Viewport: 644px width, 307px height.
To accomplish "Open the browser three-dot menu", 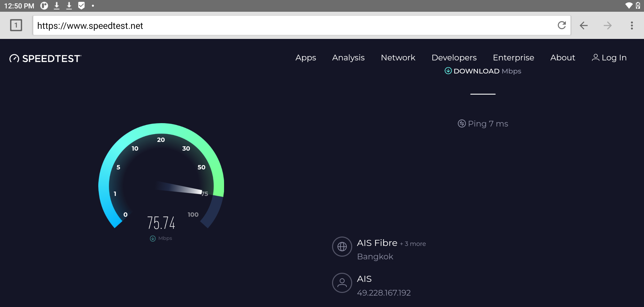I will (632, 25).
